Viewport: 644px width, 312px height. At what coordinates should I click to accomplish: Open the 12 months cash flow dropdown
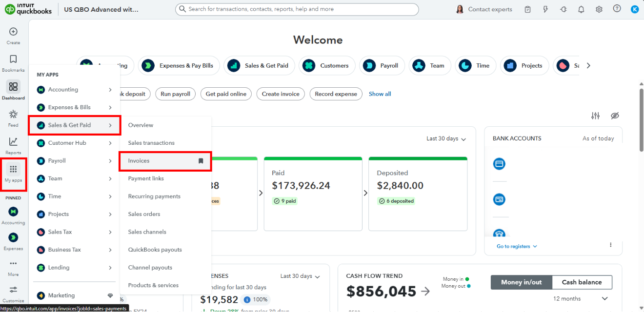tap(581, 299)
